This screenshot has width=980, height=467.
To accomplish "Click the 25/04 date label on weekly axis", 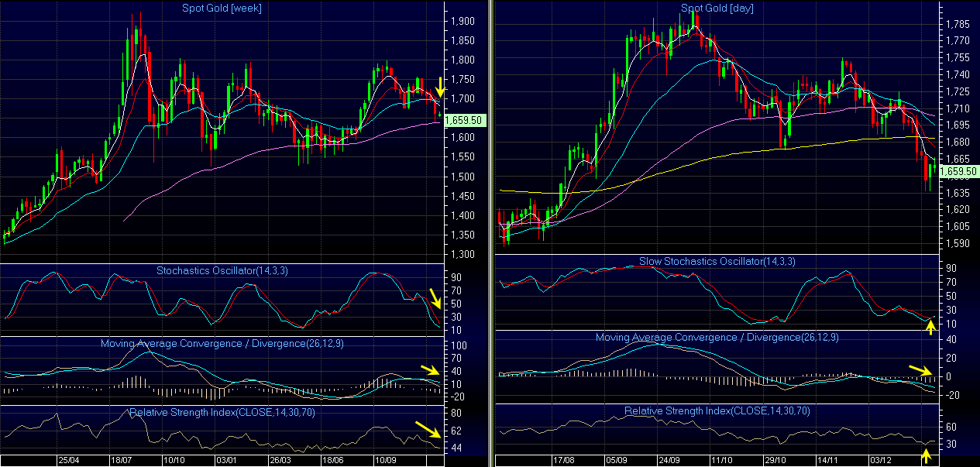I will click(68, 459).
